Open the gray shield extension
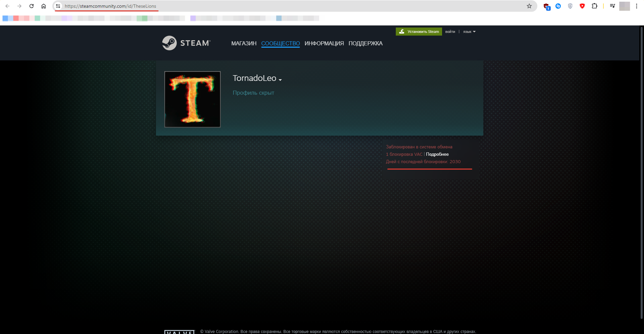 (570, 6)
